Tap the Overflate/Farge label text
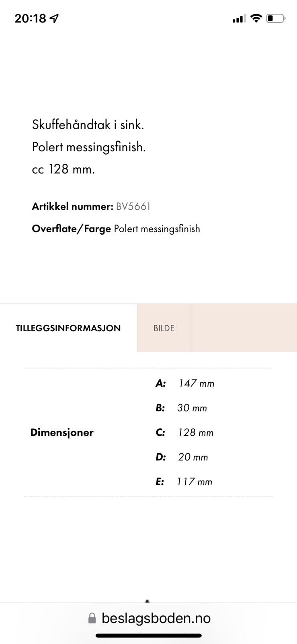This screenshot has height=644, width=297. tap(71, 229)
